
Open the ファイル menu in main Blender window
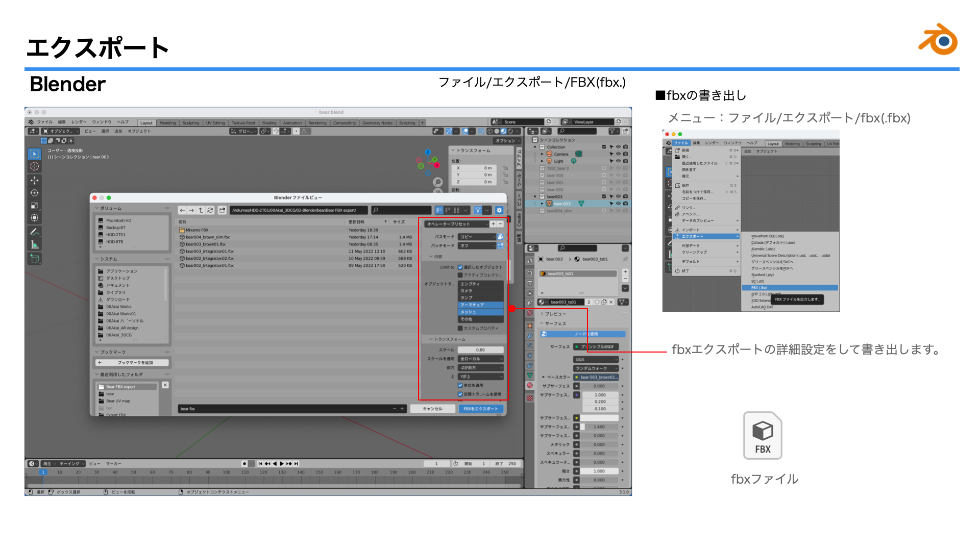pos(44,122)
